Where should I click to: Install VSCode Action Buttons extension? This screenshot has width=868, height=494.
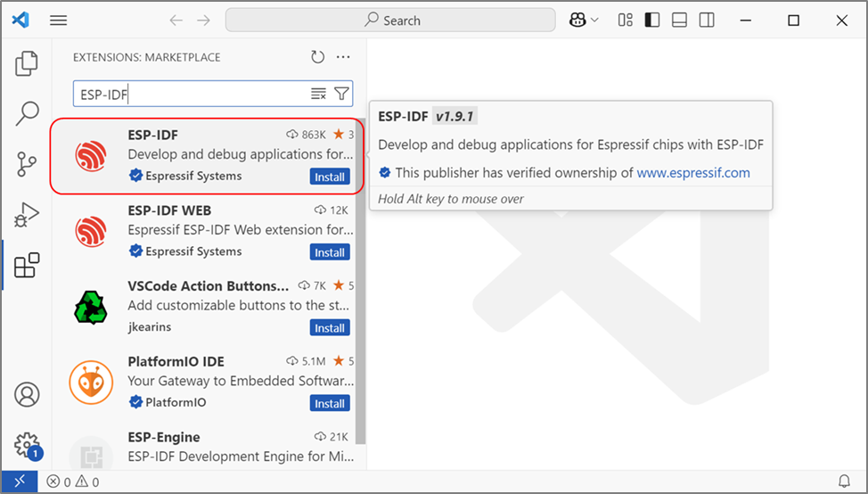pos(330,328)
